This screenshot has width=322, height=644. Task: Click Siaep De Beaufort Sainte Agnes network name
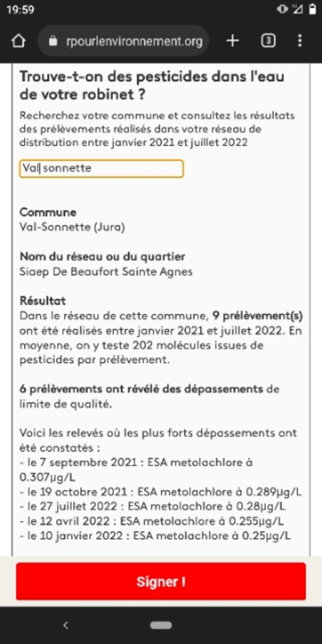tap(106, 272)
